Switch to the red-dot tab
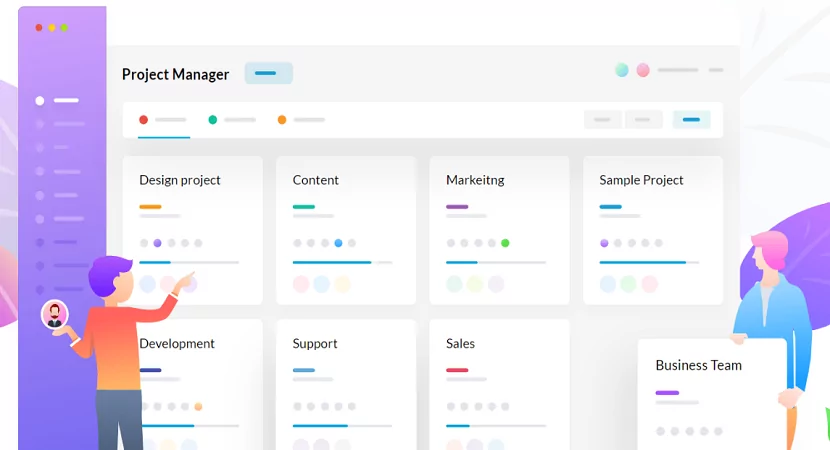 click(163, 120)
